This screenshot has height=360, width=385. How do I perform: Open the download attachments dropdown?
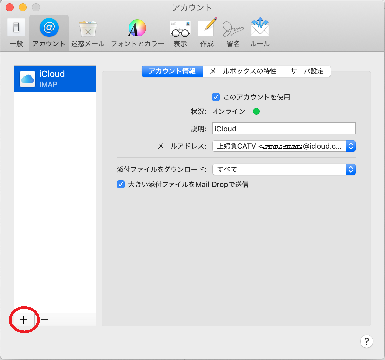pos(284,169)
